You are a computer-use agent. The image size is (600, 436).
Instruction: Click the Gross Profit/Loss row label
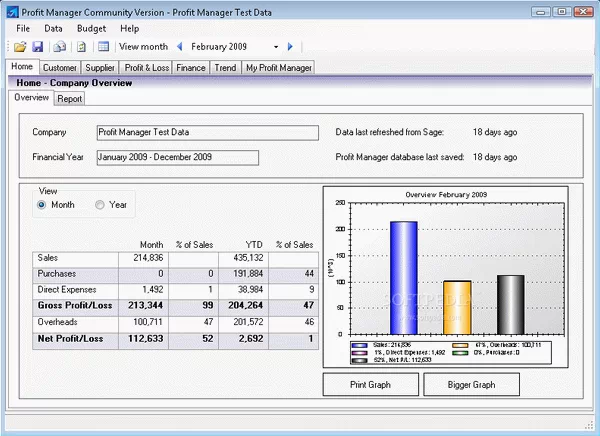click(x=75, y=305)
